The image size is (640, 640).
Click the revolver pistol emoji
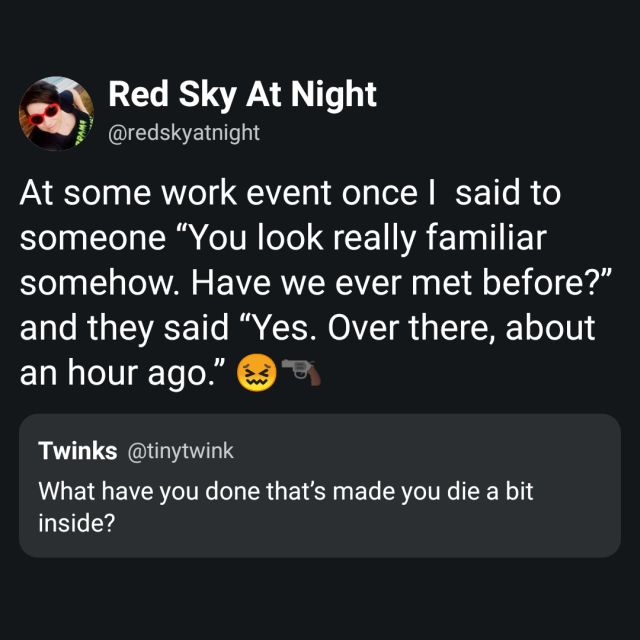pyautogui.click(x=301, y=371)
